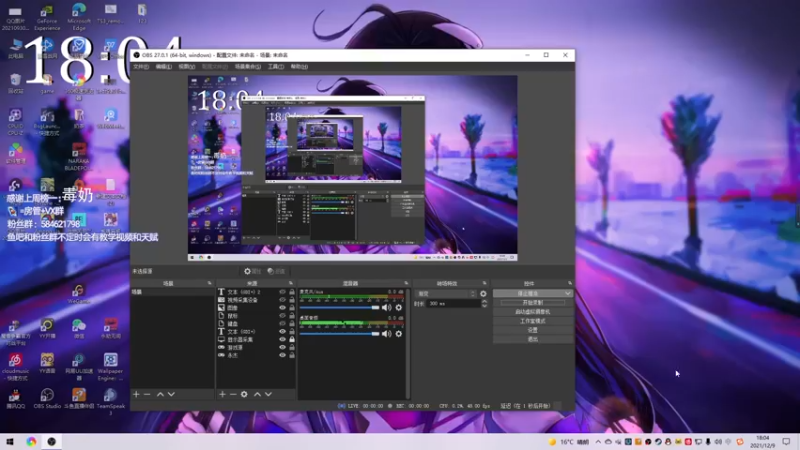
Task: Open the 工具(T) menu
Action: click(x=276, y=67)
